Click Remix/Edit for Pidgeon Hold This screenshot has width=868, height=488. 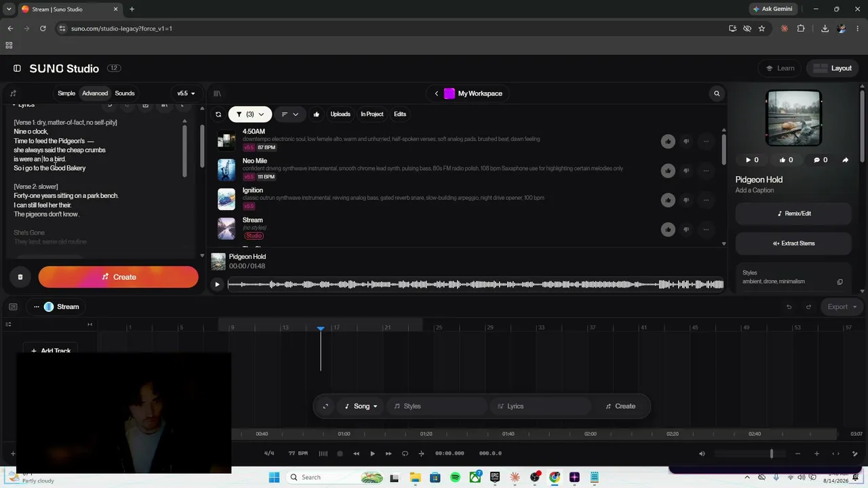tap(793, 213)
